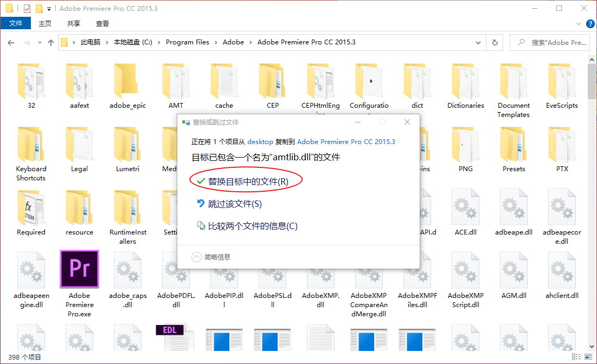Switch to large icons view in status bar

588,357
